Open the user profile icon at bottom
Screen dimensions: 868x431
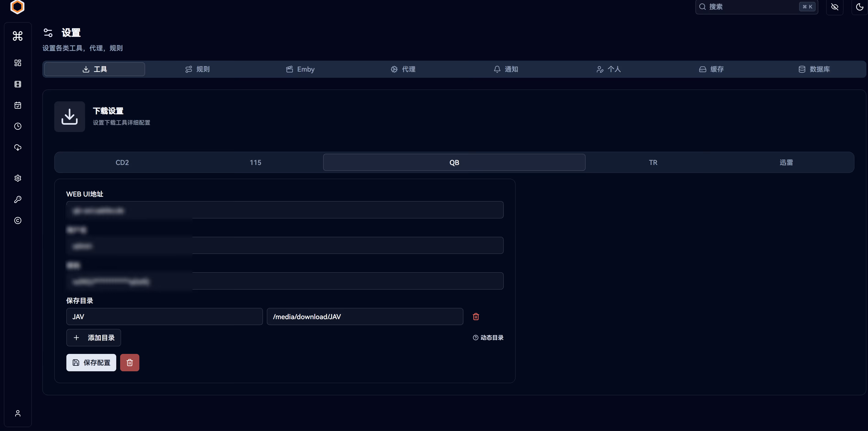(x=18, y=413)
